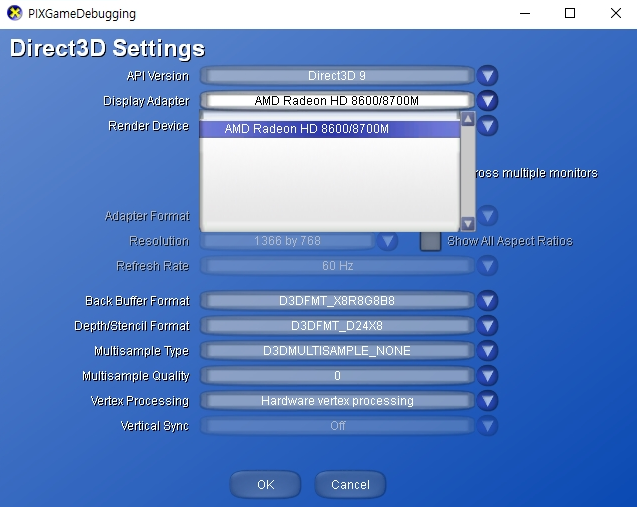Click the D3DFMT_X8R8G8B8 back buffer field
Viewport: 637px width, 507px height.
tap(337, 301)
